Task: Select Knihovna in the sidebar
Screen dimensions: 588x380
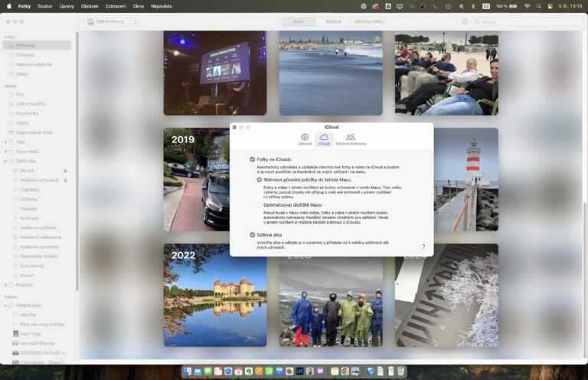Action: tap(37, 45)
